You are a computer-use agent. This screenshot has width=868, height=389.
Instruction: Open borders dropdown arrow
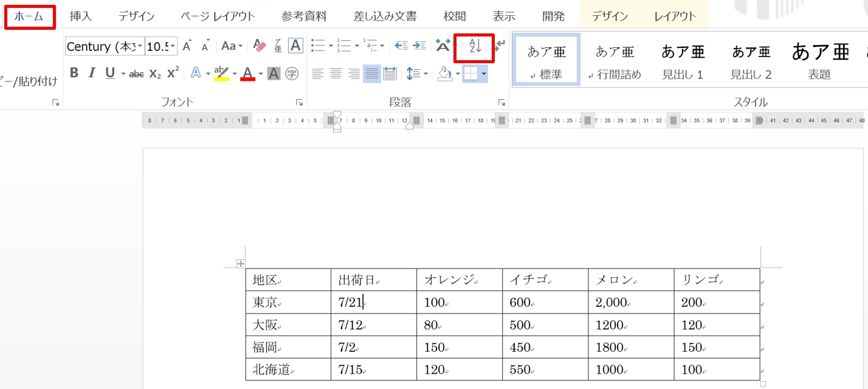[x=484, y=74]
